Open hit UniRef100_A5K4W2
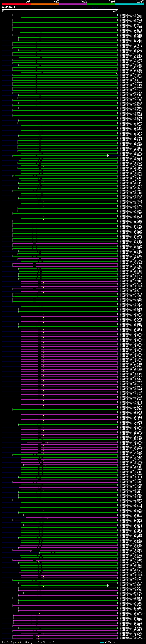This screenshot has width=146, height=644. pos(131,628)
